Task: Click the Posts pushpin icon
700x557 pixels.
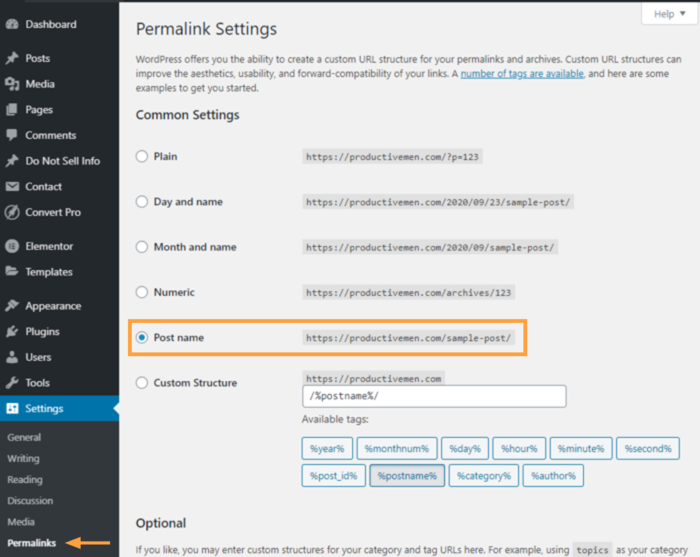Action: (x=12, y=59)
